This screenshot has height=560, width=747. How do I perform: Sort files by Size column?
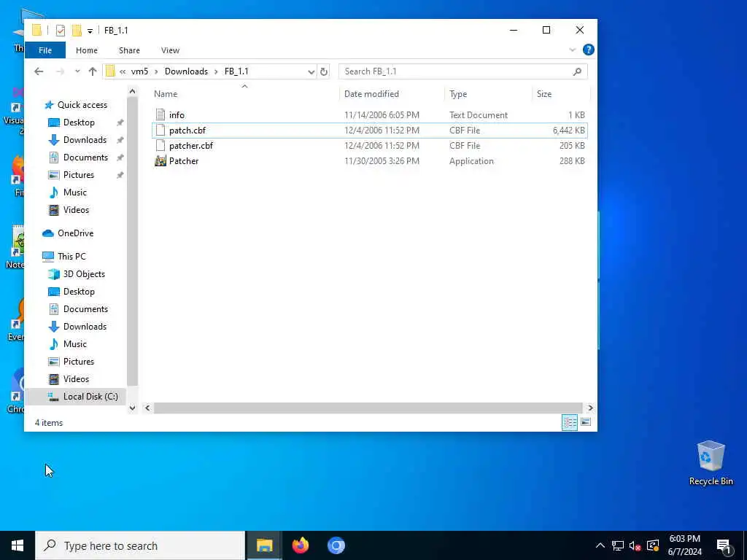click(x=544, y=94)
